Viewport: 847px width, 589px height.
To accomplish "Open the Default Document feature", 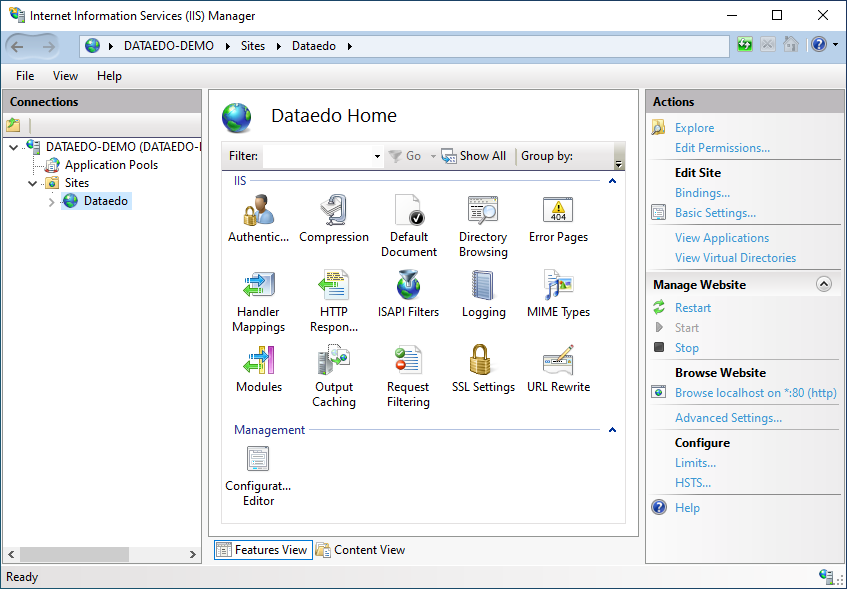I will pos(408,211).
